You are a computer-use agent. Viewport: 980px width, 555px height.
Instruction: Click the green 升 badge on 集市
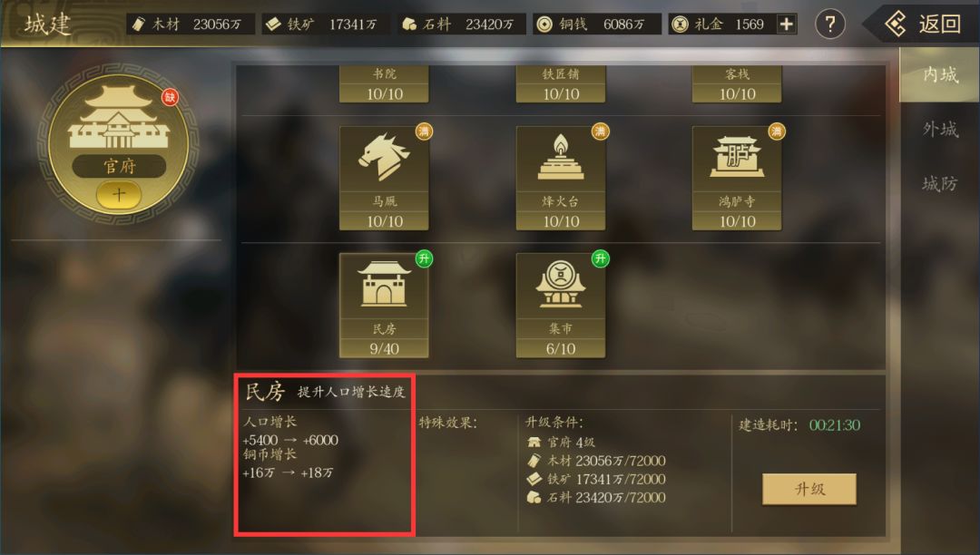pos(600,258)
